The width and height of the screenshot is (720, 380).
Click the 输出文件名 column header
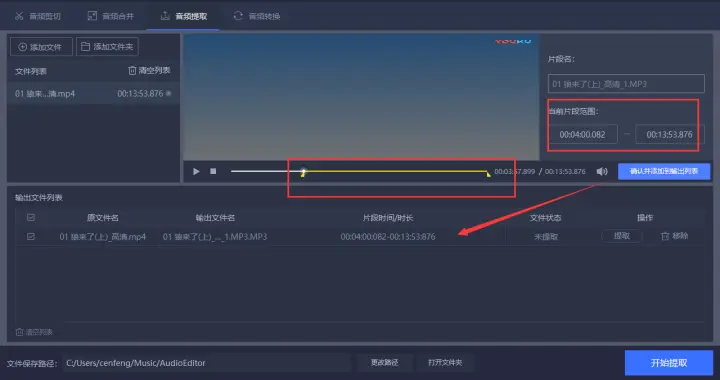coord(215,218)
